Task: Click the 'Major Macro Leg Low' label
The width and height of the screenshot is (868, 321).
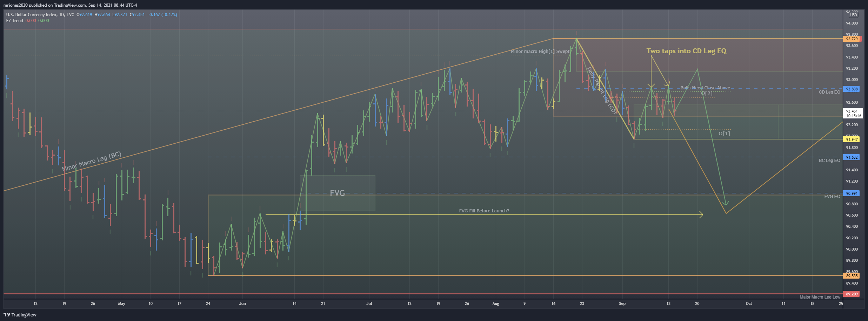Action: [820, 297]
